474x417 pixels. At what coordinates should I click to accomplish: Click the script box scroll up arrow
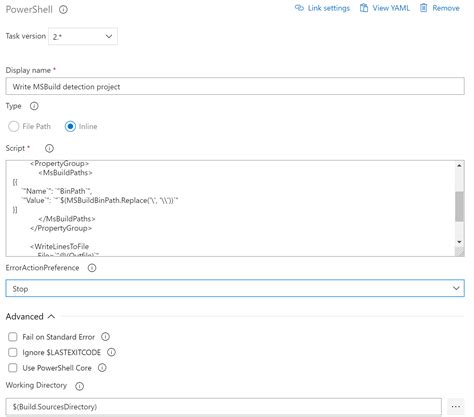tap(459, 165)
